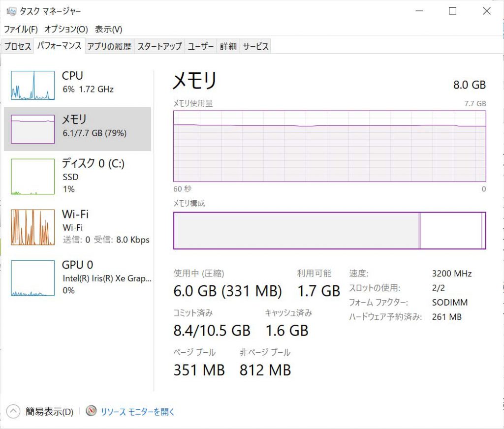Collapse to 簡易表示 using the arrow icon
The image size is (504, 429).
coord(13,411)
